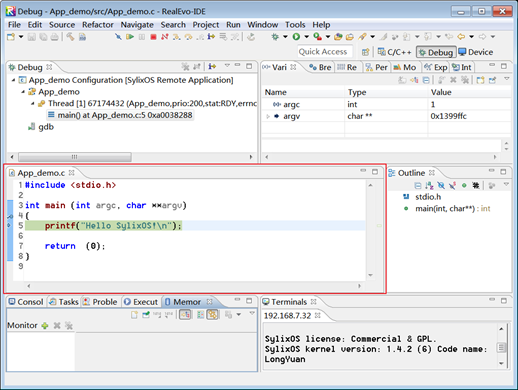The image size is (518, 390).
Task: Toggle Instruction Stepping Mode in main toolbar
Action: (211, 37)
